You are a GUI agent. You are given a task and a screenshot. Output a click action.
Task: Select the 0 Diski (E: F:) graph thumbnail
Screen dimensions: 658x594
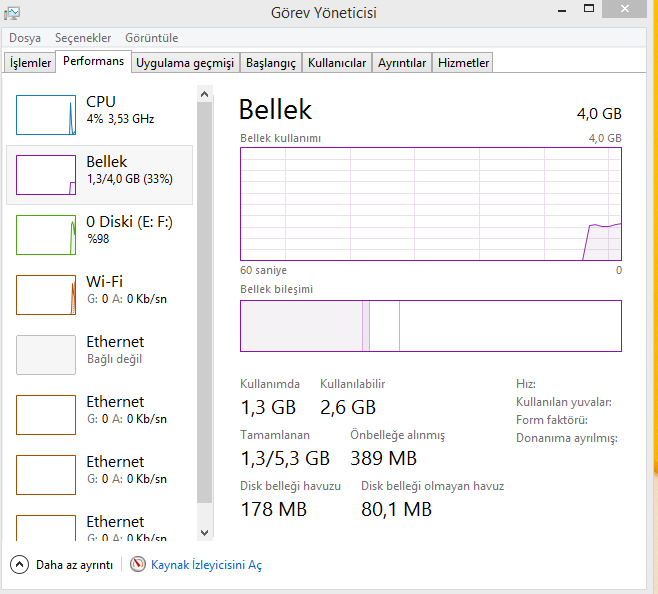coord(46,235)
